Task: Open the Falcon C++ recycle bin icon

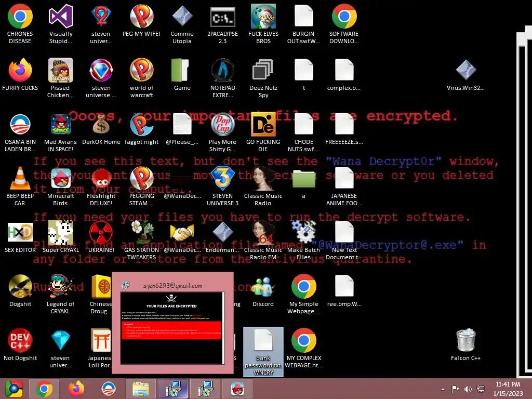Action: 466,340
